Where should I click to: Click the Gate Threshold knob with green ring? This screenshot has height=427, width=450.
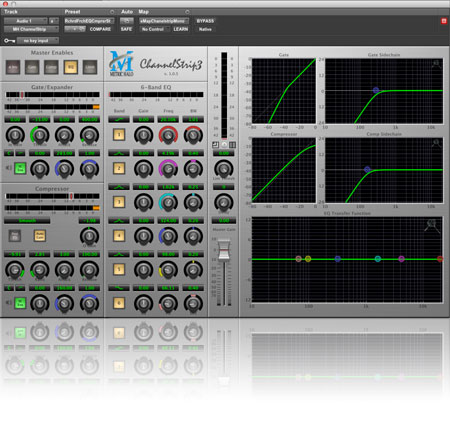(40, 135)
